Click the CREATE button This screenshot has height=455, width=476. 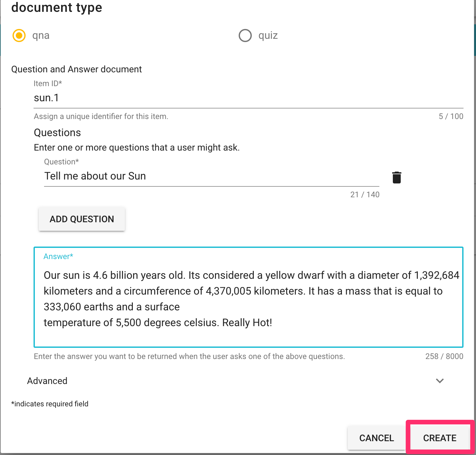pos(440,438)
